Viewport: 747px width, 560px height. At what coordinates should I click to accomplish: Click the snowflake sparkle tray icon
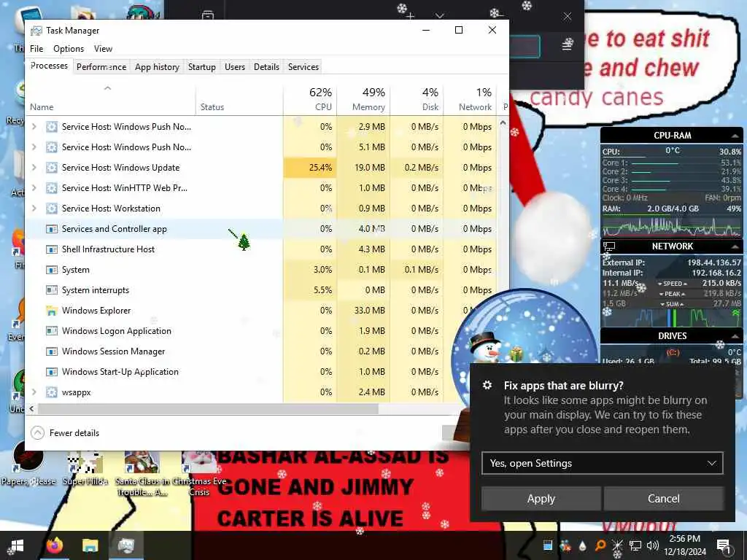617,545
